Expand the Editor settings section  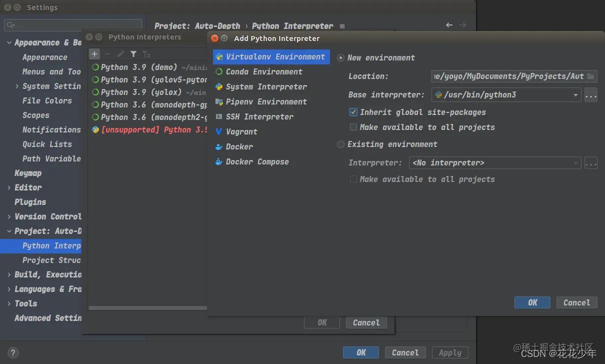[9, 187]
